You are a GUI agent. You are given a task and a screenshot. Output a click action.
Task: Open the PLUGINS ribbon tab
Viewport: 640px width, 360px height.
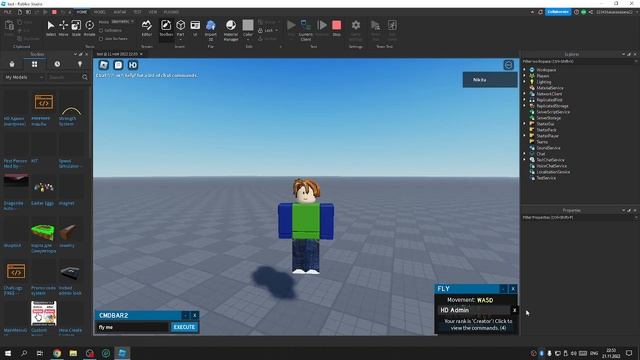tap(171, 12)
